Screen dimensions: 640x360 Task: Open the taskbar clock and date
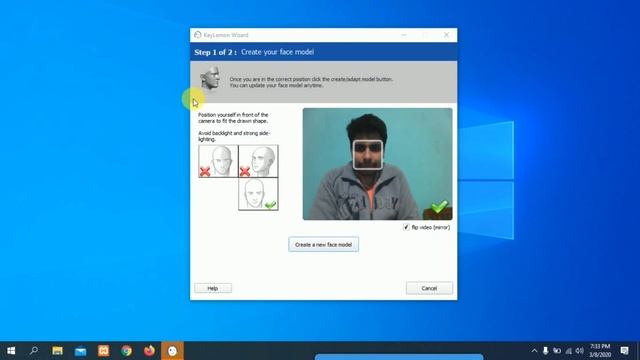600,351
